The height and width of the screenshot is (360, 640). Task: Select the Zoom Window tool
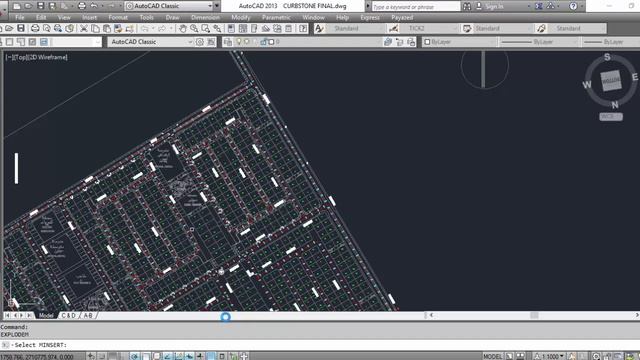click(206, 28)
